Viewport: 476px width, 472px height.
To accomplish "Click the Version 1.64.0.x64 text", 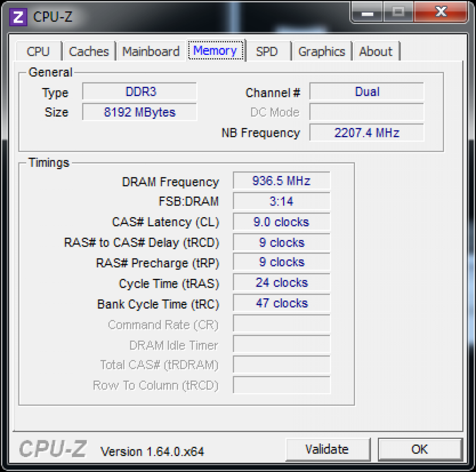I will (152, 452).
